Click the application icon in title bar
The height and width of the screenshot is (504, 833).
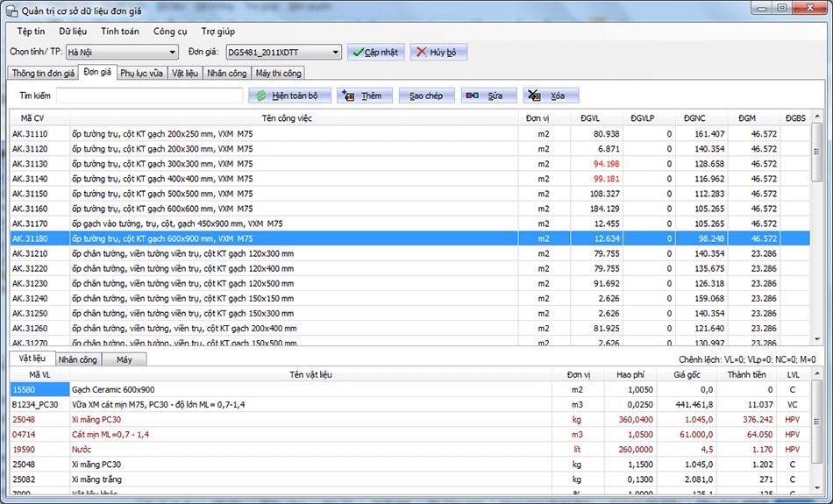(13, 10)
